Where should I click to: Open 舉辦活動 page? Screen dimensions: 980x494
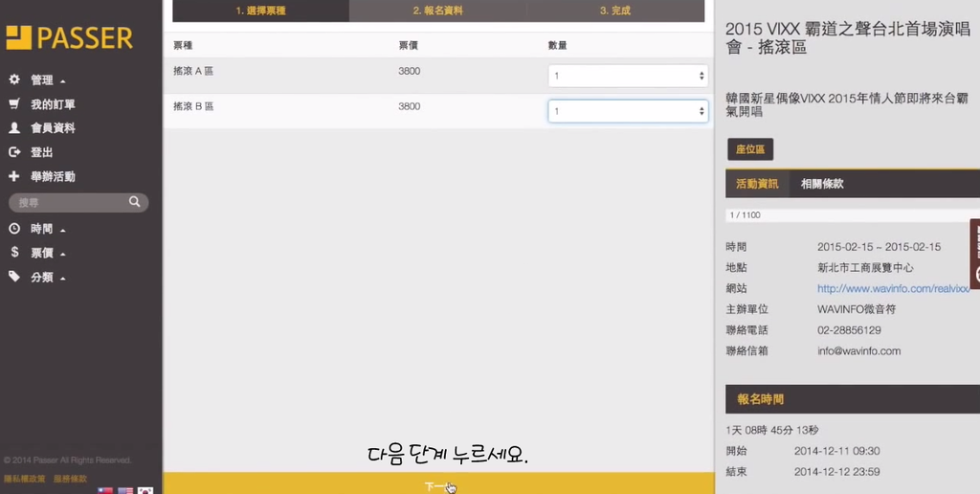pos(54,177)
